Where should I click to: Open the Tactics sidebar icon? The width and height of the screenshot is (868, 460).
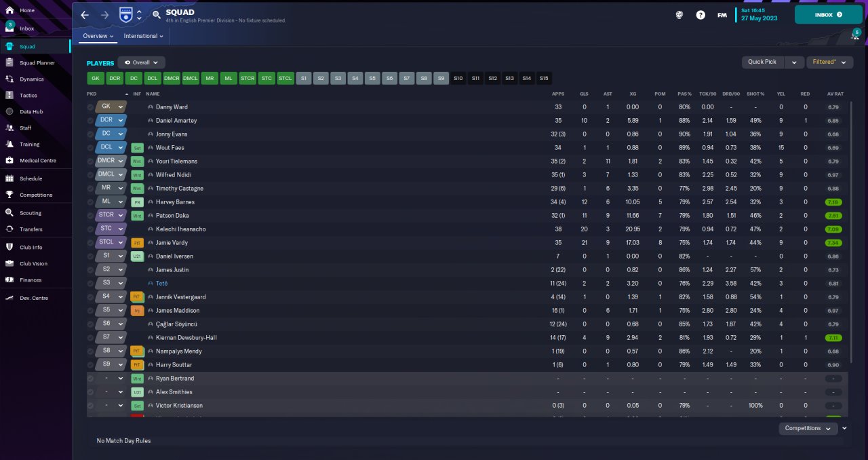[x=9, y=95]
